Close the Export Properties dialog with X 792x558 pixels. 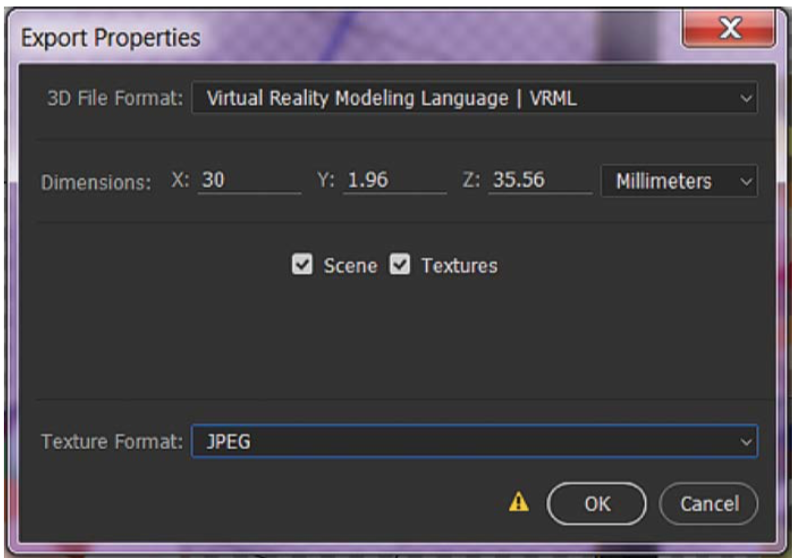pyautogui.click(x=730, y=32)
